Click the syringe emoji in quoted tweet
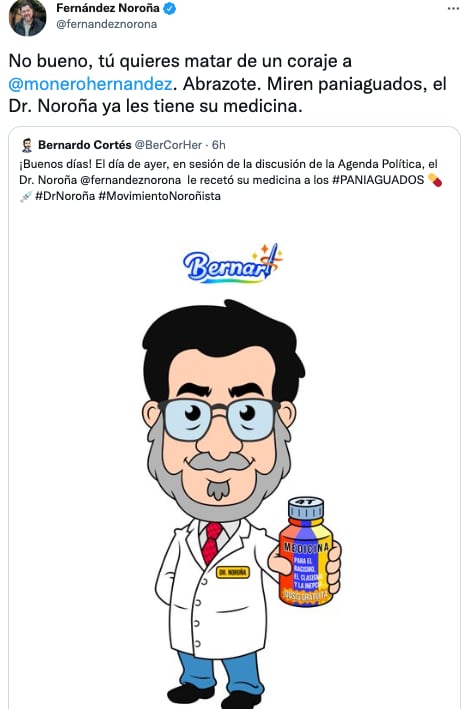This screenshot has width=470, height=709. (x=26, y=196)
